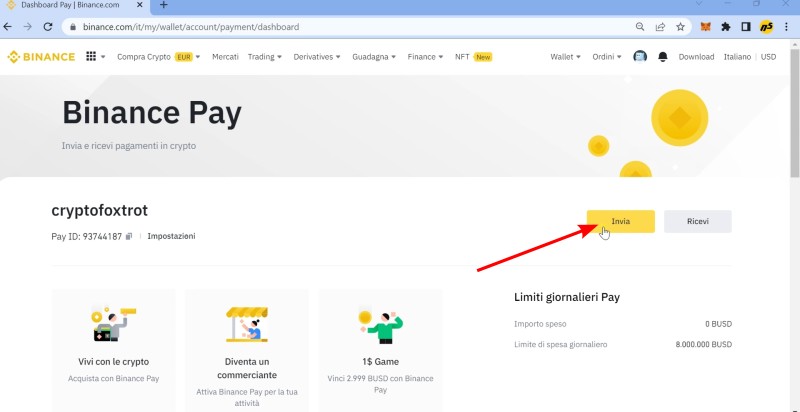800x412 pixels.
Task: Expand the Derivatives dropdown menu
Action: [317, 57]
